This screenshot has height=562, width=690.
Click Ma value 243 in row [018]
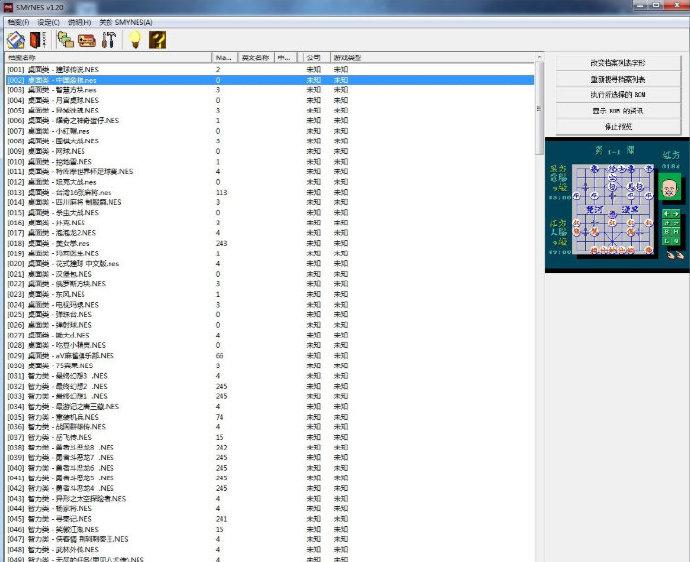pos(222,243)
